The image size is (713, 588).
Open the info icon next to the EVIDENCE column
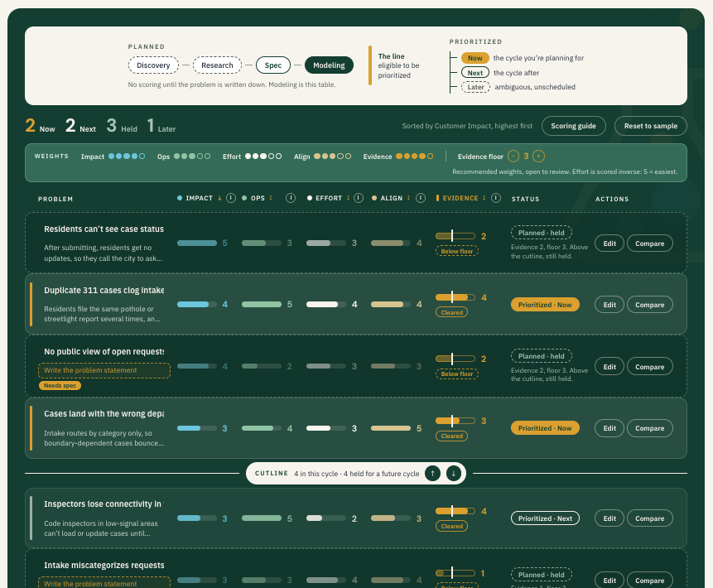pos(496,198)
